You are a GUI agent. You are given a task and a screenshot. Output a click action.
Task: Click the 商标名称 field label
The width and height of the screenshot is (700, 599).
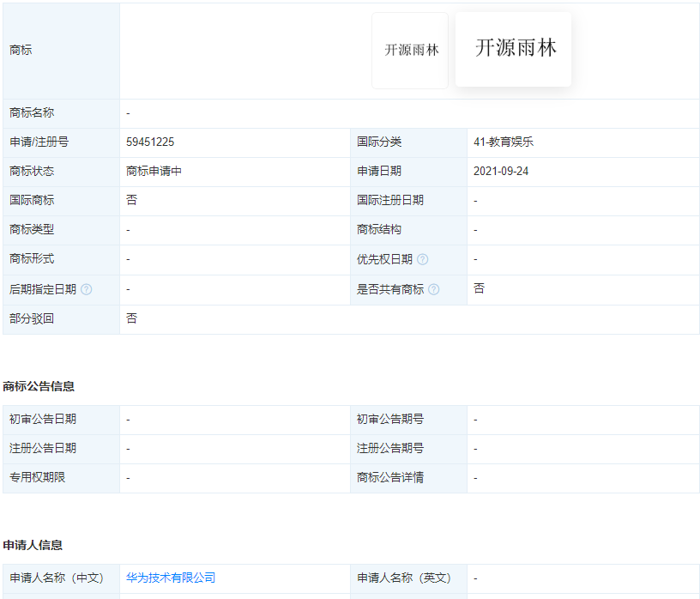click(32, 112)
